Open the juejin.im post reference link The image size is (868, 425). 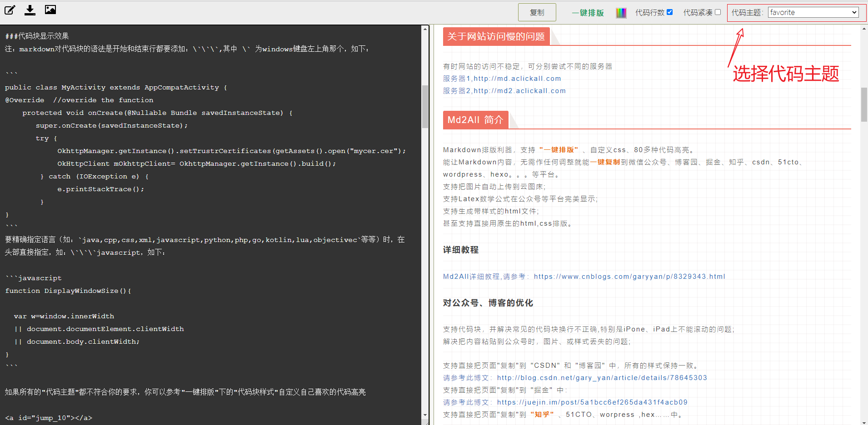[x=592, y=402]
